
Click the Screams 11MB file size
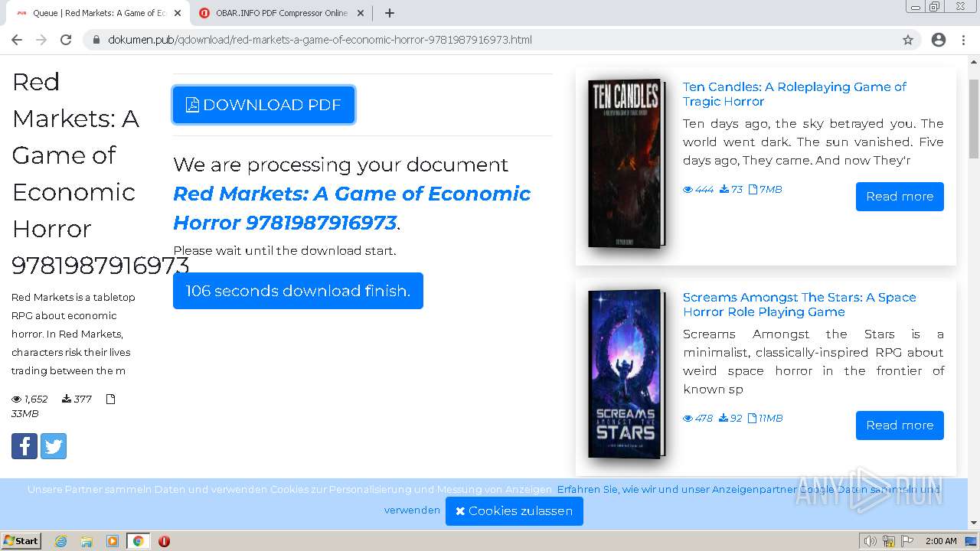coord(765,418)
